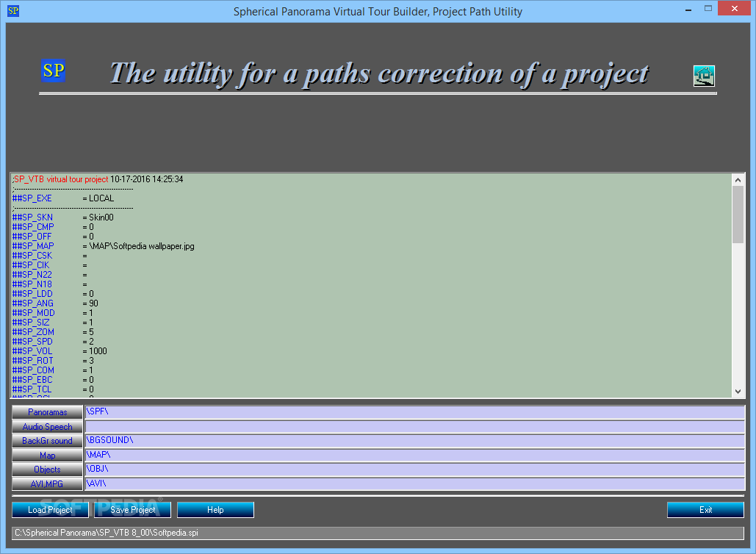The image size is (756, 554).
Task: Click the \BGSOUND\ path field
Action: tap(414, 441)
